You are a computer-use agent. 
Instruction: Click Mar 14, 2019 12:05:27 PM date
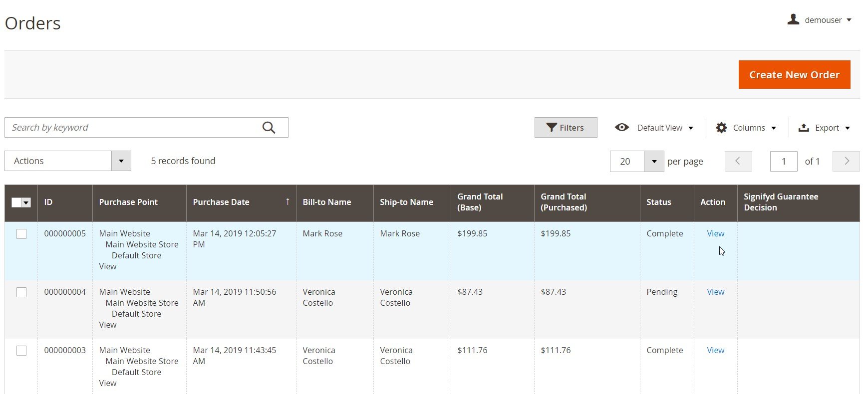pos(235,239)
